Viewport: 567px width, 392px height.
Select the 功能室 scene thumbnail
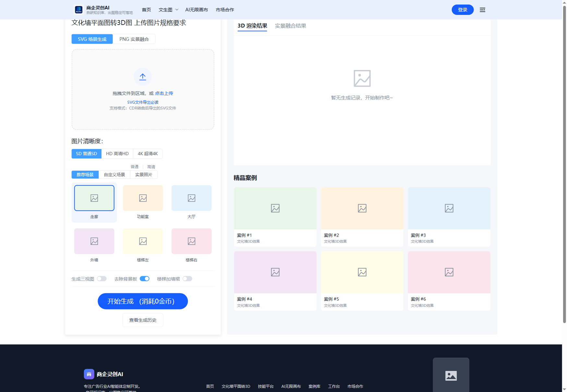[143, 198]
